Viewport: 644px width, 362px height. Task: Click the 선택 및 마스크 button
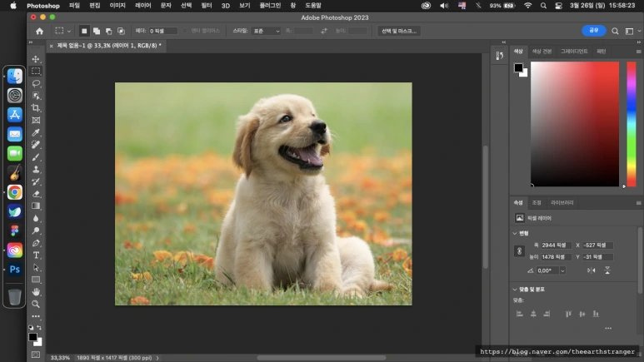point(398,31)
